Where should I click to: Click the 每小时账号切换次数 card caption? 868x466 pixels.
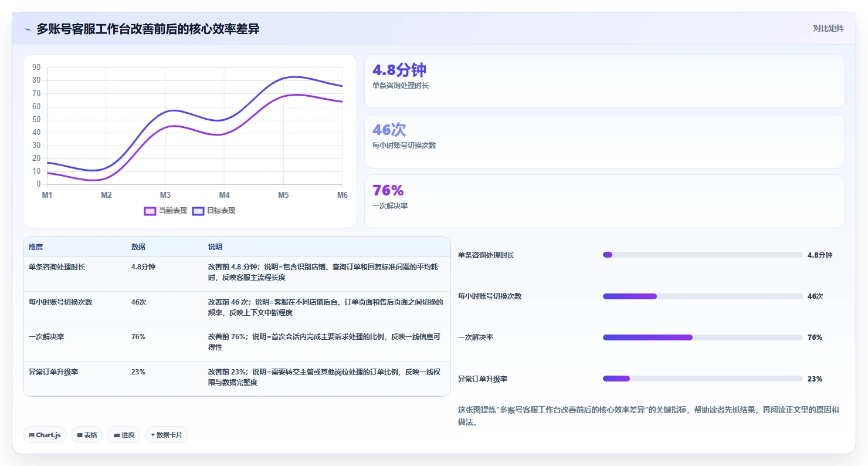[404, 146]
